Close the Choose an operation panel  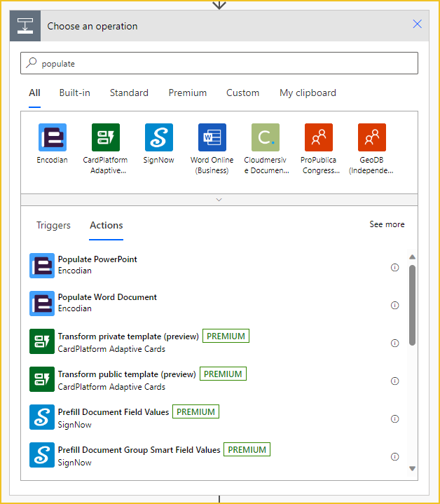pyautogui.click(x=417, y=24)
